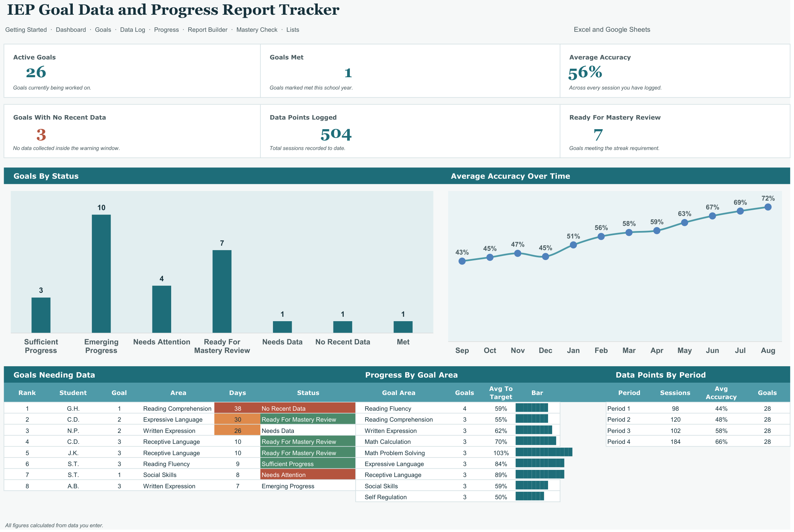Click the Status column header
794x532 pixels.
click(308, 393)
